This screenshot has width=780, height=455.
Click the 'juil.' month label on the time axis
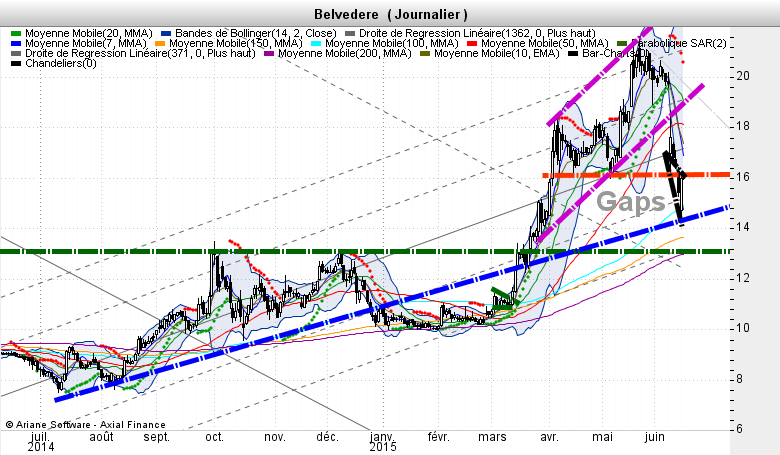40,437
